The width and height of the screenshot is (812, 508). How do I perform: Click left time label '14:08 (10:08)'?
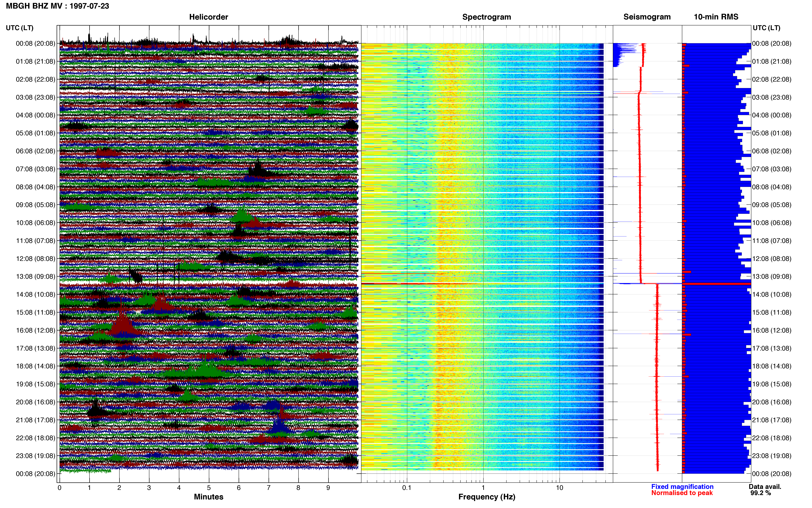click(x=35, y=294)
